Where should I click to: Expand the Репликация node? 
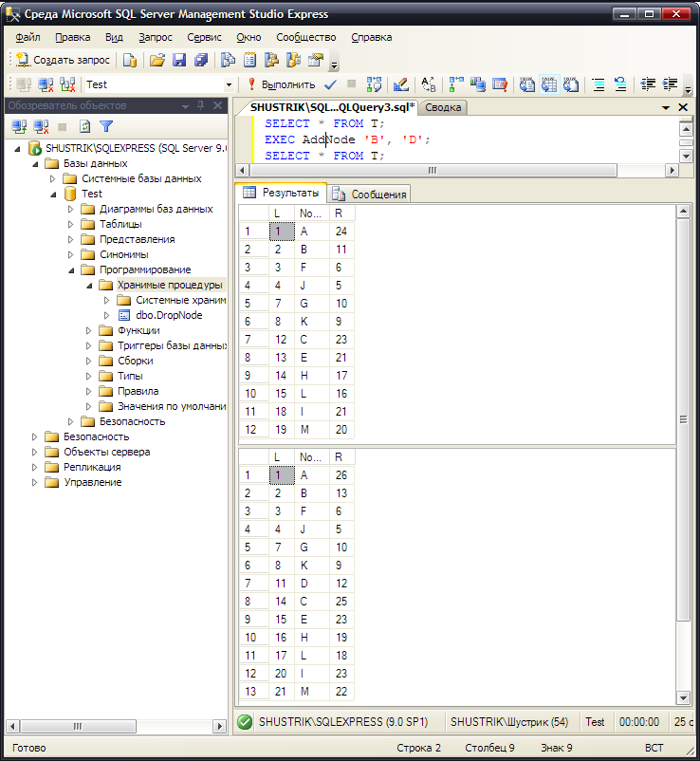tap(34, 468)
